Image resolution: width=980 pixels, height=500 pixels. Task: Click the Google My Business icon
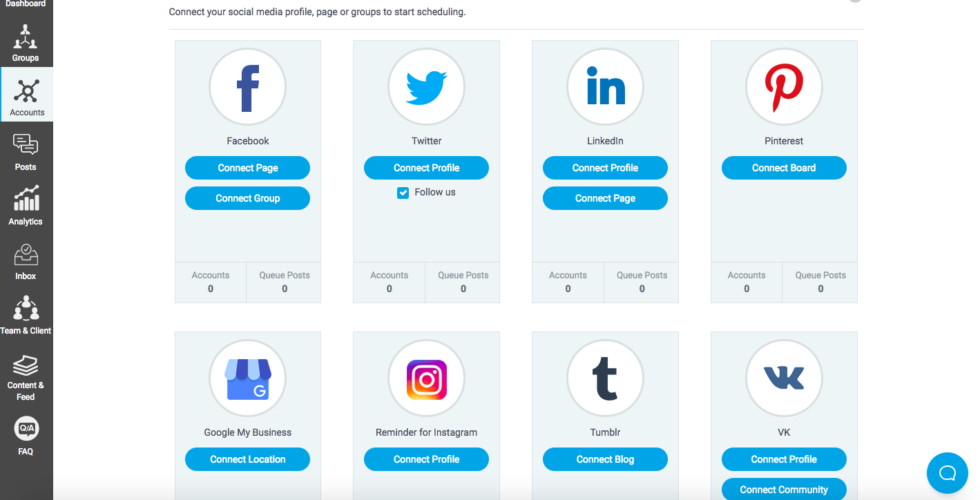click(247, 378)
